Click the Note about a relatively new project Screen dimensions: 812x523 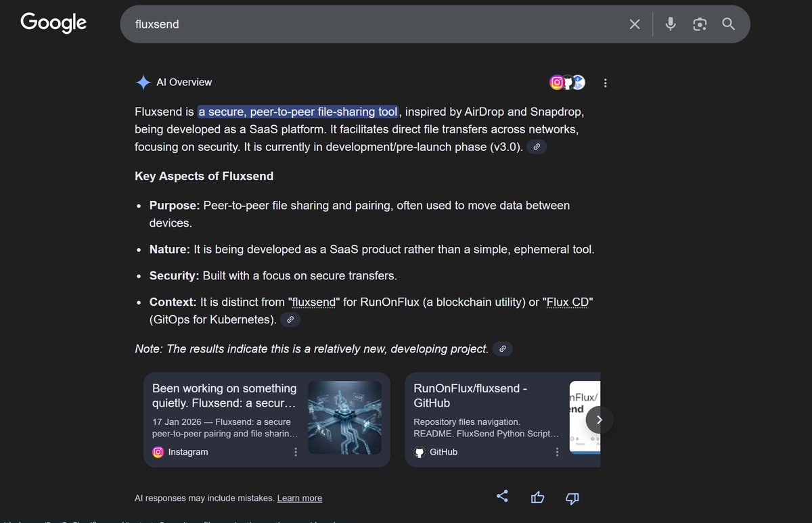point(311,349)
